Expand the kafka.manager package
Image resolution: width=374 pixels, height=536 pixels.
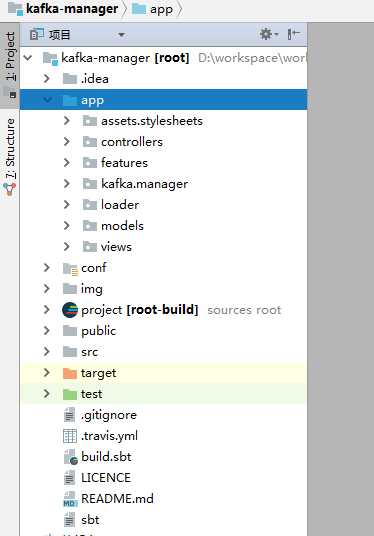point(67,184)
